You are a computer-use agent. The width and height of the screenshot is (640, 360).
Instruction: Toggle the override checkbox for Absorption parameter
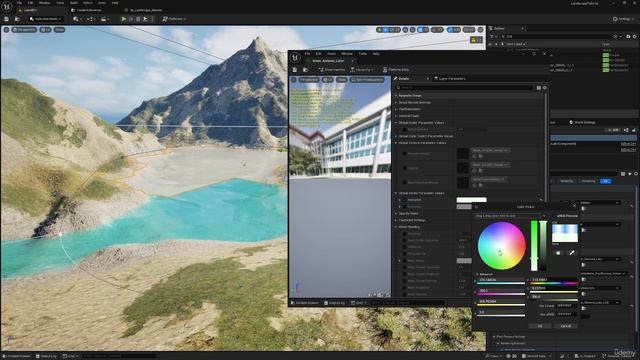pos(404,200)
